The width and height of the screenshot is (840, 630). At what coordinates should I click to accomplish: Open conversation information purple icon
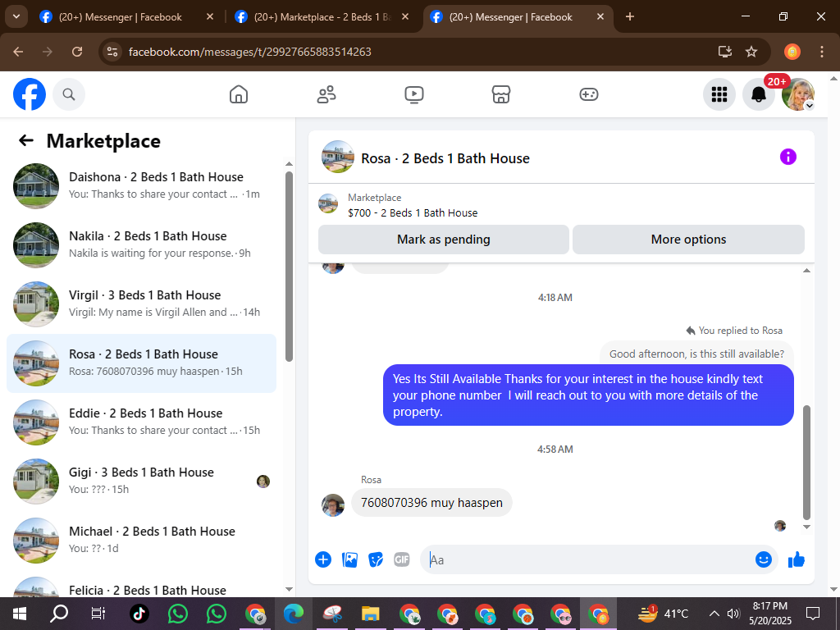click(x=788, y=157)
